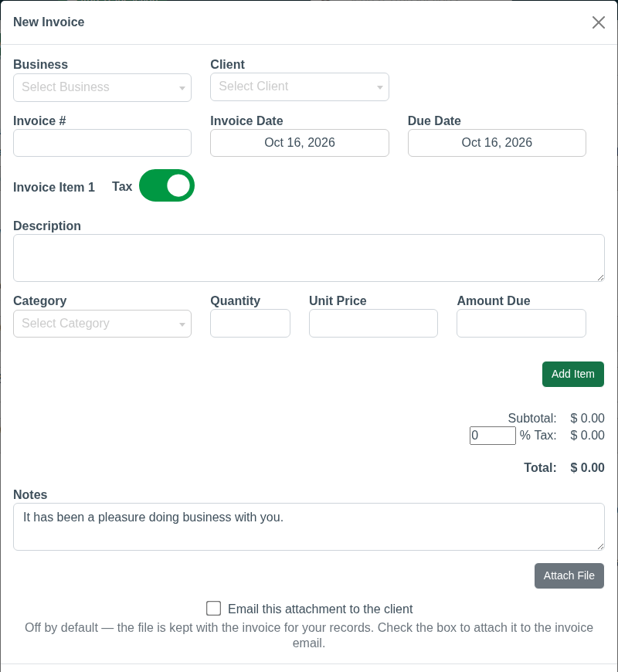Focus the Unit Price input field
618x672 pixels.
point(373,323)
